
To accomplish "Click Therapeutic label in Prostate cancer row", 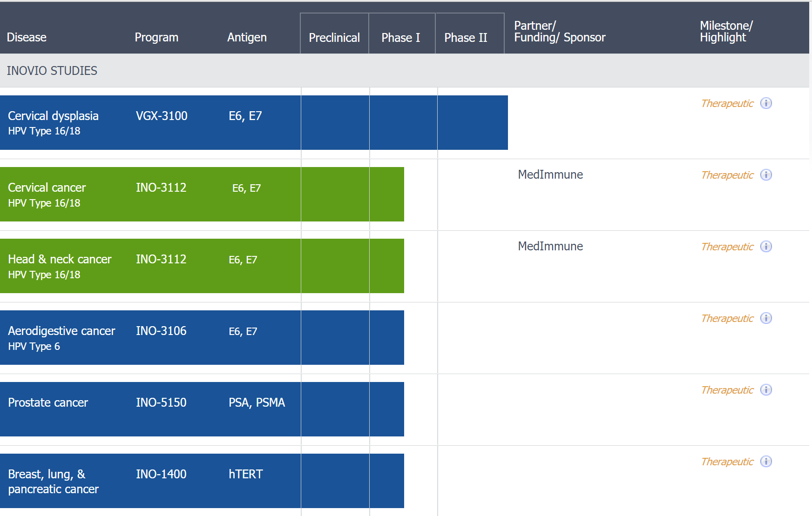I will point(727,390).
